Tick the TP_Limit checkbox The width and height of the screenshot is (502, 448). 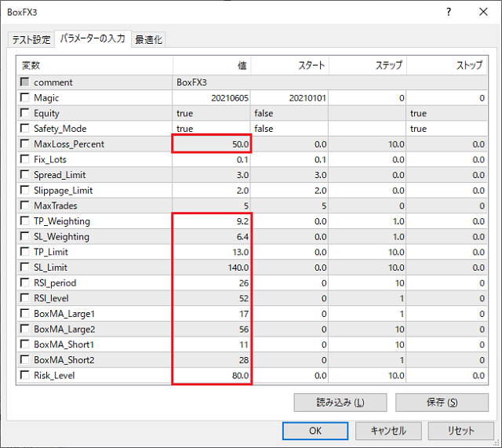(24, 251)
